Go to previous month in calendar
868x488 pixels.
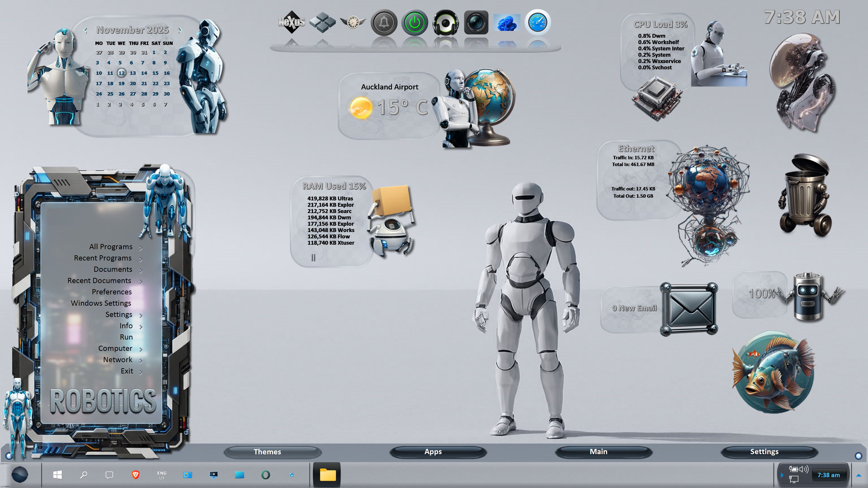pyautogui.click(x=86, y=30)
